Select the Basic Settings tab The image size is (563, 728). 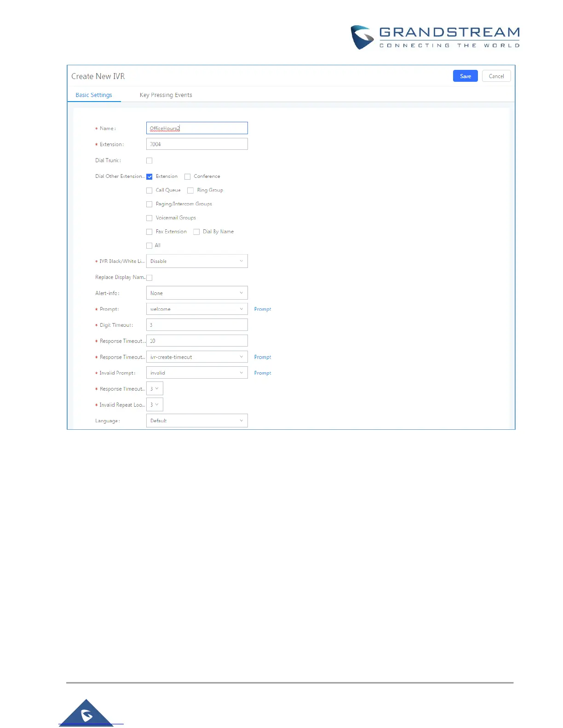pos(94,95)
